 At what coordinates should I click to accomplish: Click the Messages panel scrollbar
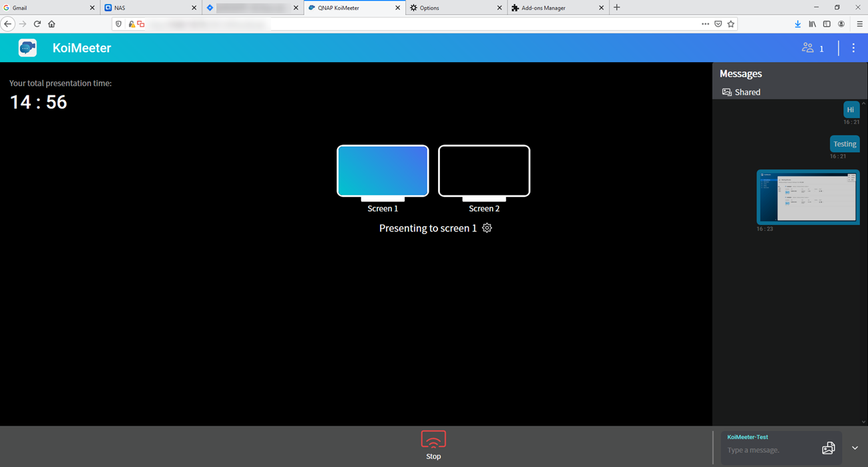(x=864, y=260)
